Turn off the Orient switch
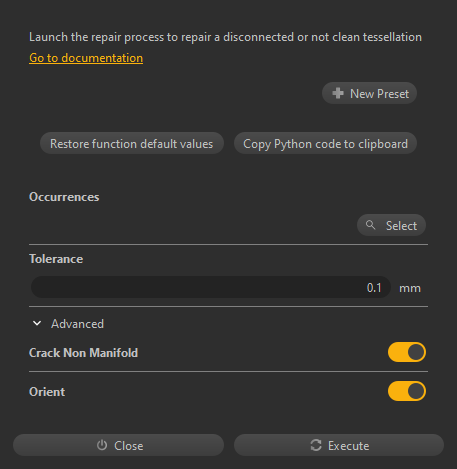The height and width of the screenshot is (469, 457). 407,391
